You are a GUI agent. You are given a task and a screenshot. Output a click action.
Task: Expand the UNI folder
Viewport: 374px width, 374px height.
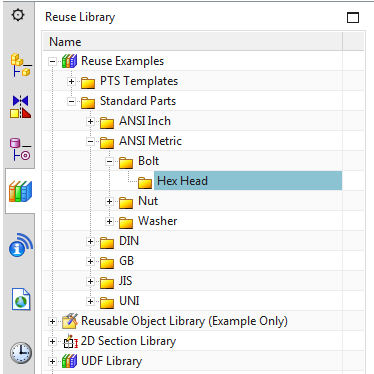tap(90, 301)
